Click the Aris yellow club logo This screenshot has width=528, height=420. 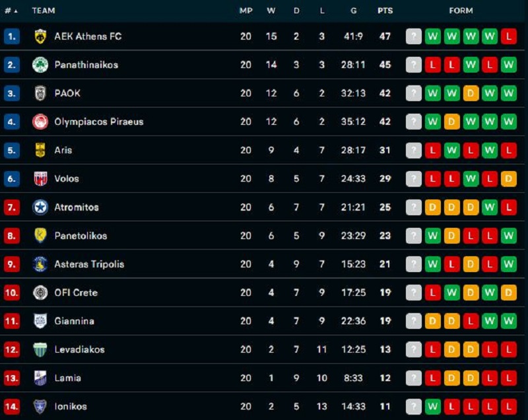[x=40, y=150]
